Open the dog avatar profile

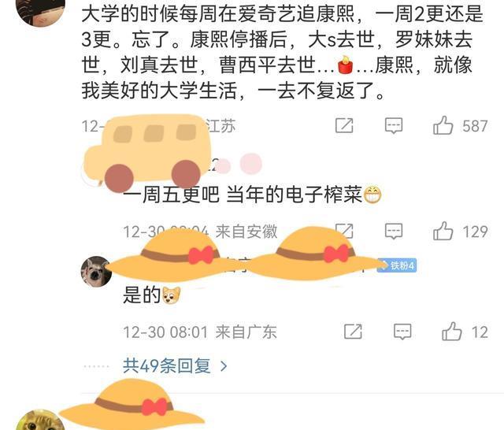click(x=96, y=271)
